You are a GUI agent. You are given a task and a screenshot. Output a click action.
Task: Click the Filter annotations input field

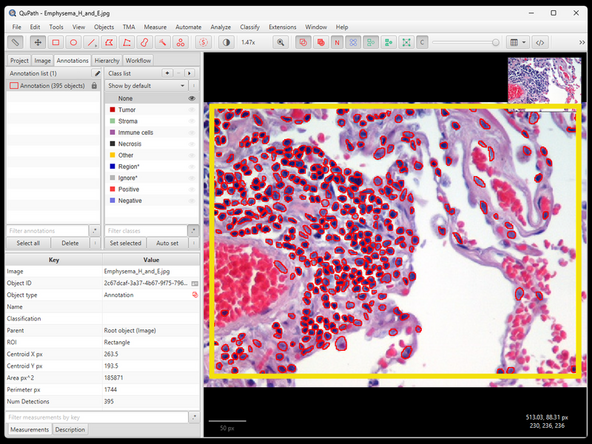click(x=48, y=230)
